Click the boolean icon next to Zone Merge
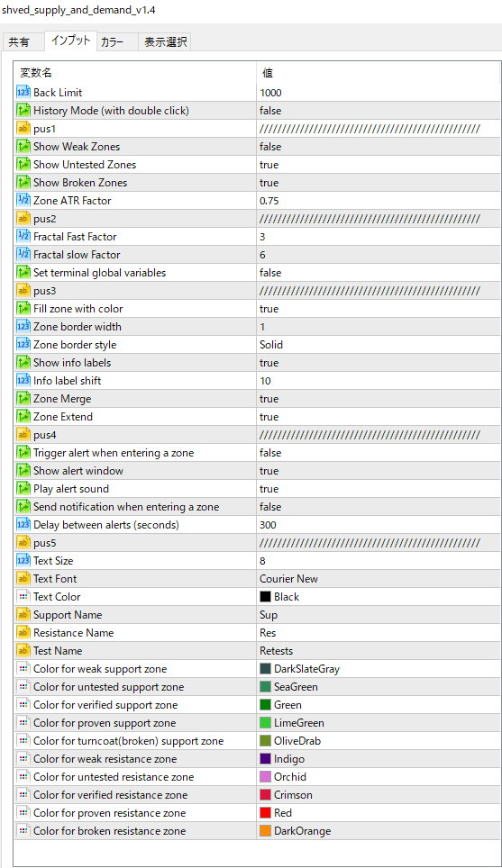 click(x=23, y=399)
